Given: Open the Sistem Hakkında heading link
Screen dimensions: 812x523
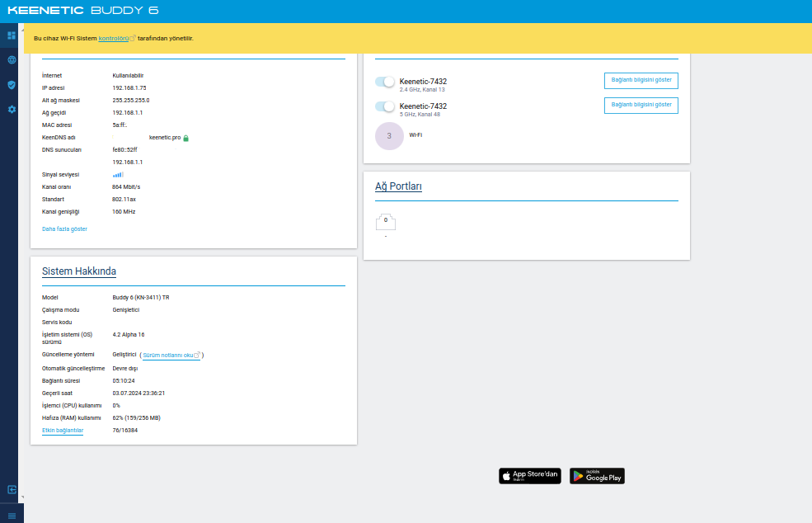Looking at the screenshot, I should [x=78, y=271].
